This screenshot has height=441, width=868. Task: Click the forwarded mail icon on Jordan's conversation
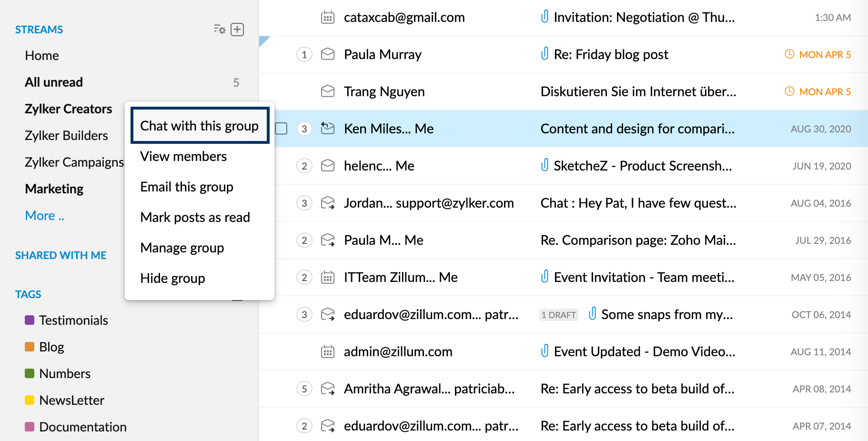coord(328,203)
